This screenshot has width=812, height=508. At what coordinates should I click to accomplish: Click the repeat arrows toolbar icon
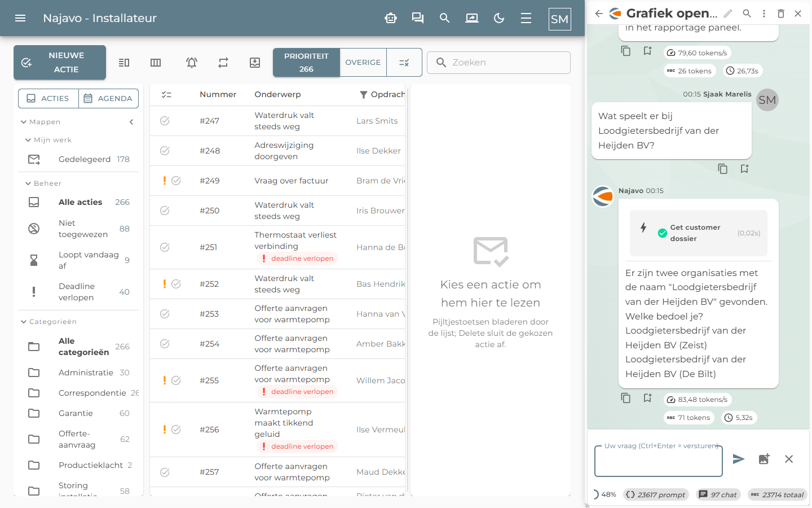tap(223, 63)
